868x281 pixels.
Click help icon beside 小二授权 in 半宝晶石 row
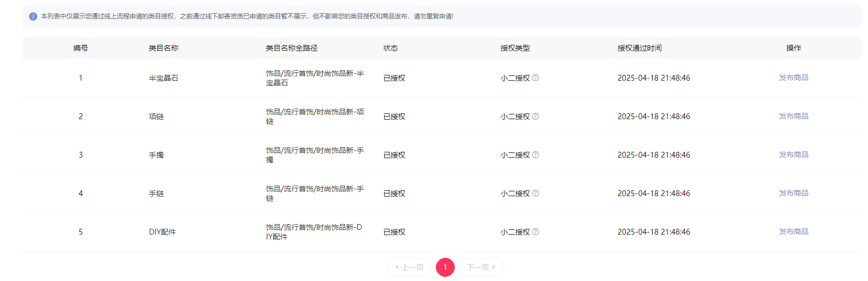click(535, 78)
